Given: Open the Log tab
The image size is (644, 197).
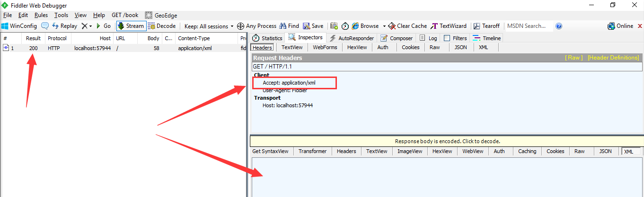Looking at the screenshot, I should pyautogui.click(x=428, y=38).
